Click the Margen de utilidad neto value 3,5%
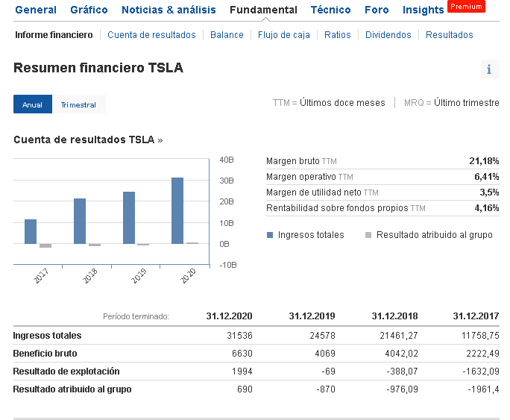This screenshot has width=510, height=420. 489,192
